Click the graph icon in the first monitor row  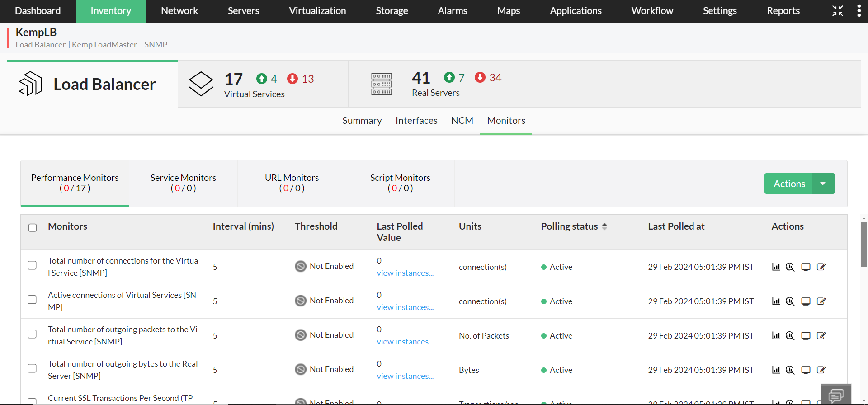pyautogui.click(x=776, y=267)
